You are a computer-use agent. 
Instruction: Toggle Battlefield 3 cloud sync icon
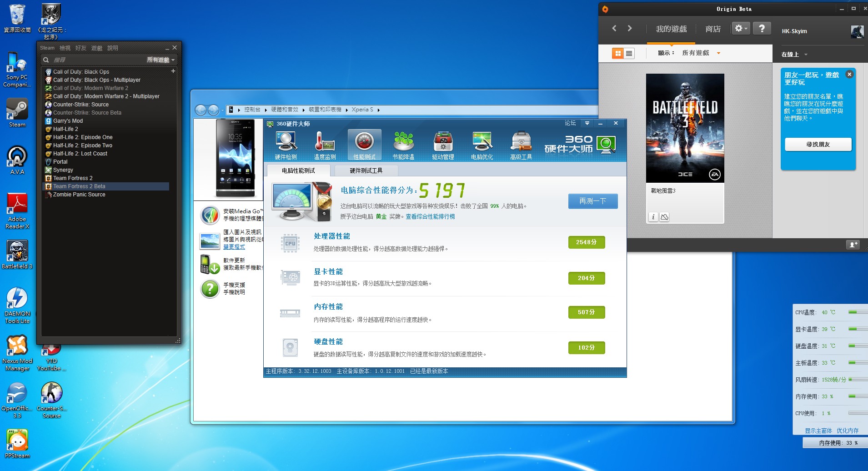point(665,217)
